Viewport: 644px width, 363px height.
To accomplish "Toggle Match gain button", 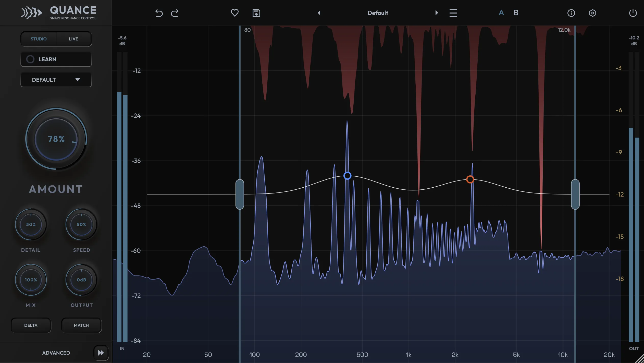I will [x=81, y=325].
